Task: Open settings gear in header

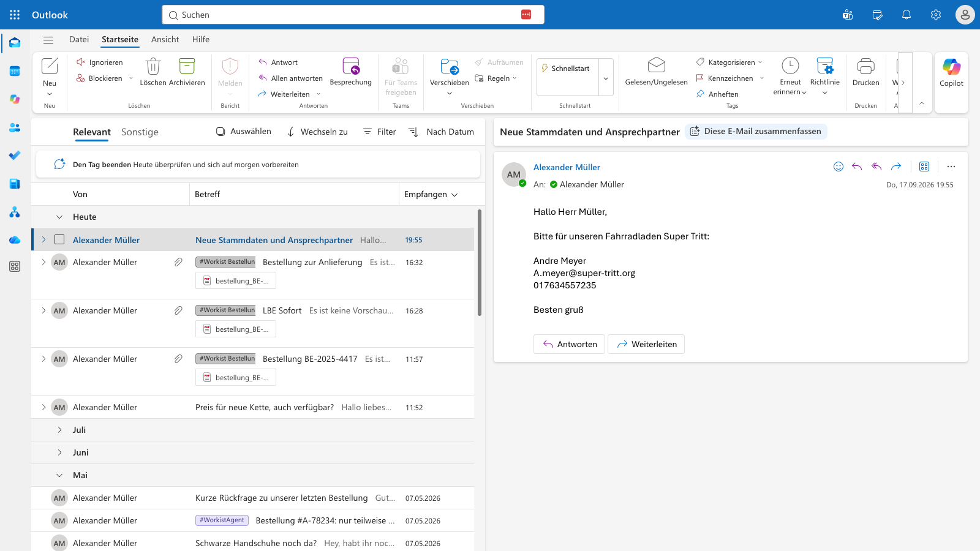Action: point(936,15)
